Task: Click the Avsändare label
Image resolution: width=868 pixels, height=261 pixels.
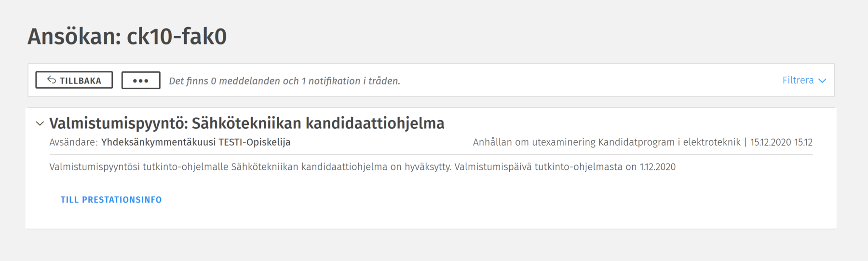Action: [x=73, y=142]
